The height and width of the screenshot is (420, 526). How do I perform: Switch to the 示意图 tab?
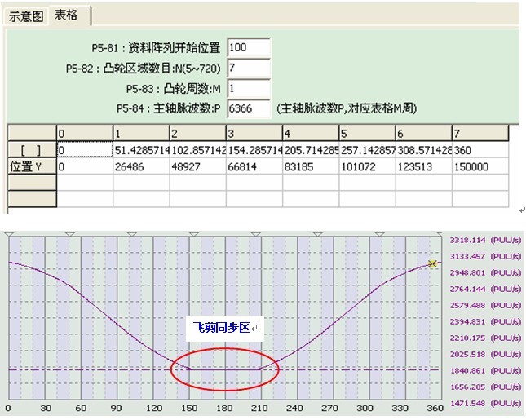[26, 15]
